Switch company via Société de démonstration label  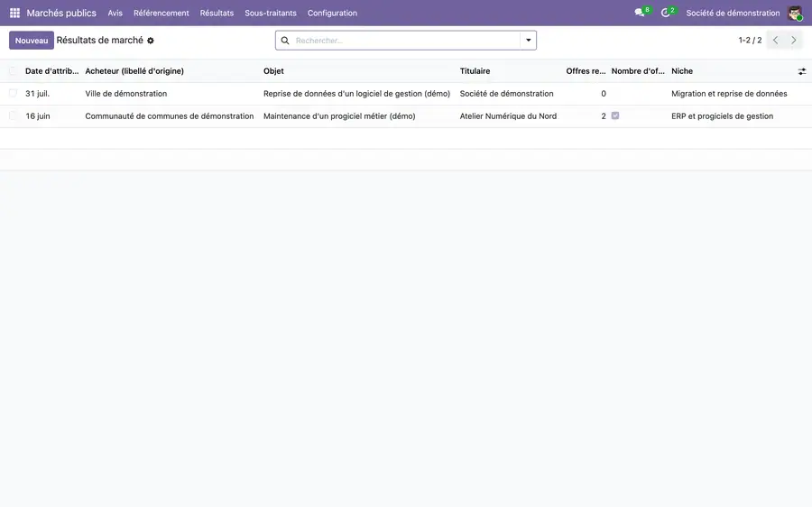pyautogui.click(x=733, y=13)
